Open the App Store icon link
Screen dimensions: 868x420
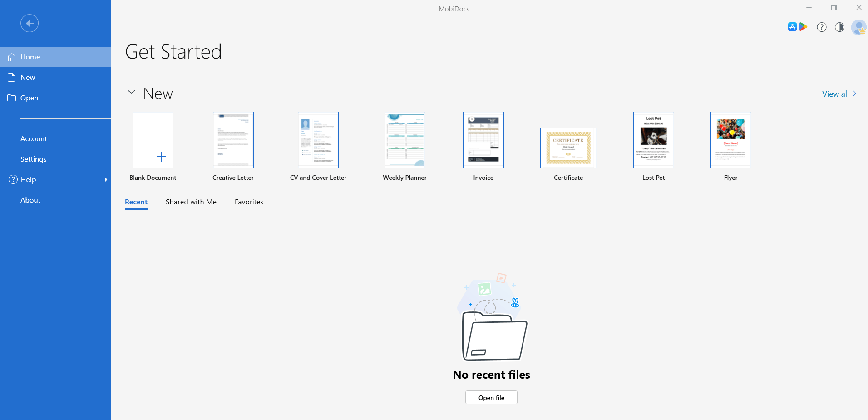point(792,27)
